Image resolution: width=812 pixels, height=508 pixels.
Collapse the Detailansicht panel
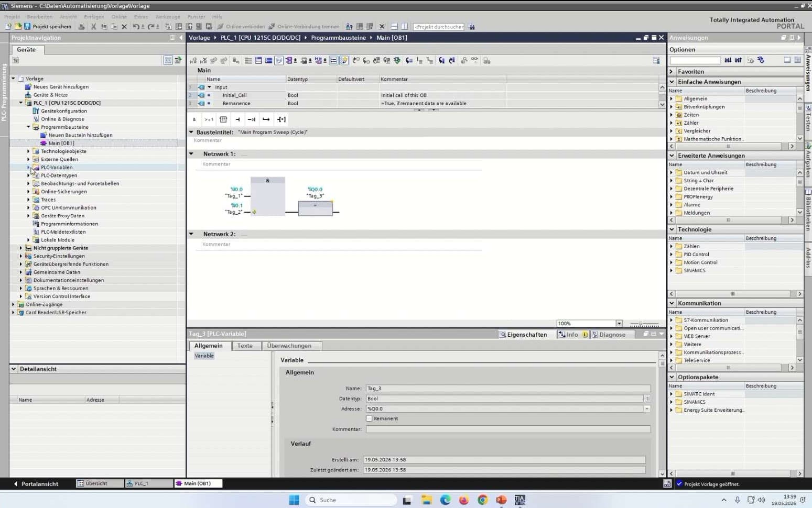14,369
